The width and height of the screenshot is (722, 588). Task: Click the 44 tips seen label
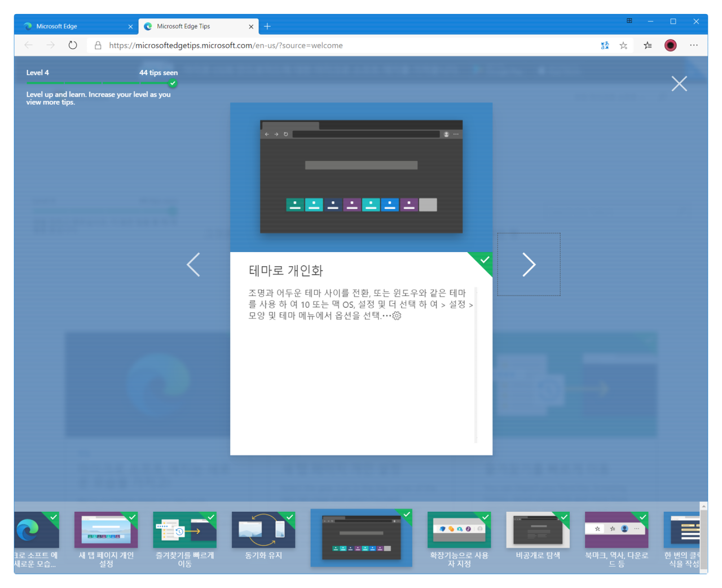point(159,73)
